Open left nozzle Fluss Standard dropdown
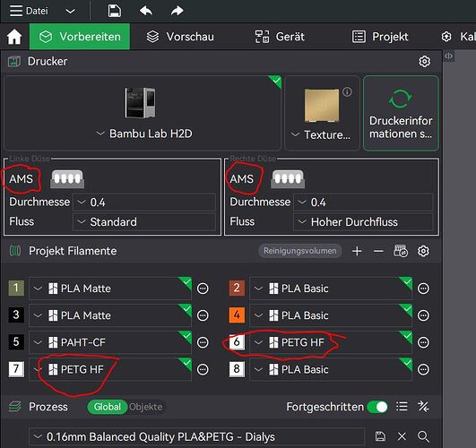 [144, 222]
